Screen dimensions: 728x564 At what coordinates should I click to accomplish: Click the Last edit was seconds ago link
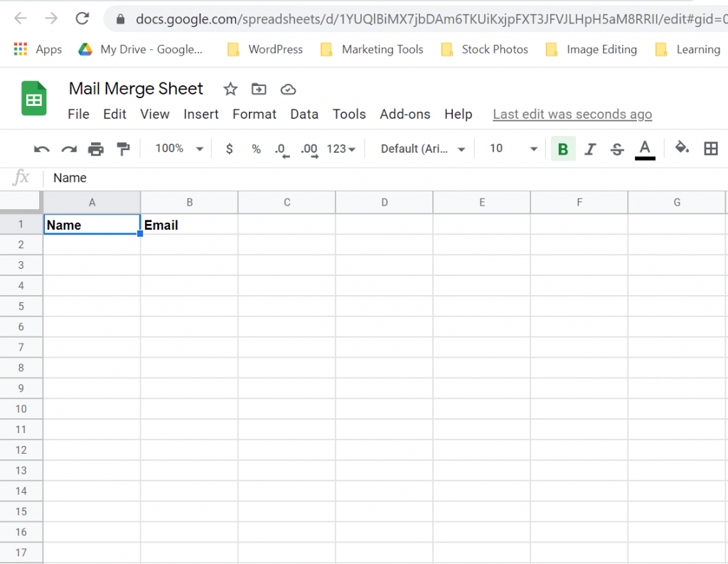tap(572, 114)
